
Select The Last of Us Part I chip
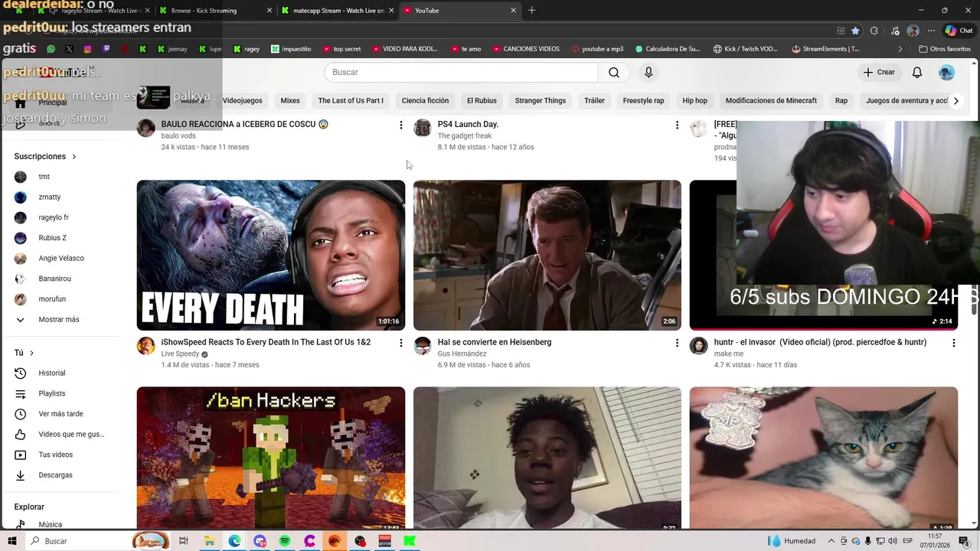[351, 100]
